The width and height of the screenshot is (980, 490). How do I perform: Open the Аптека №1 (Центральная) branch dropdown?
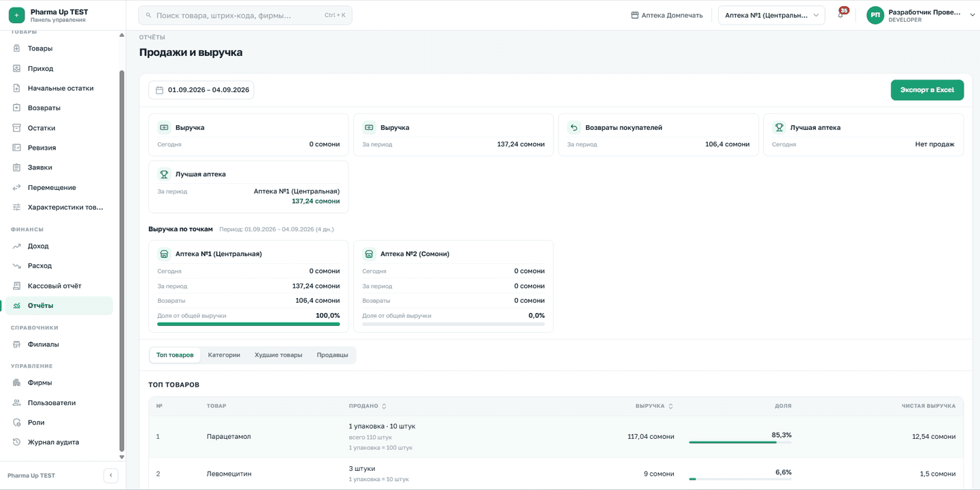772,15
